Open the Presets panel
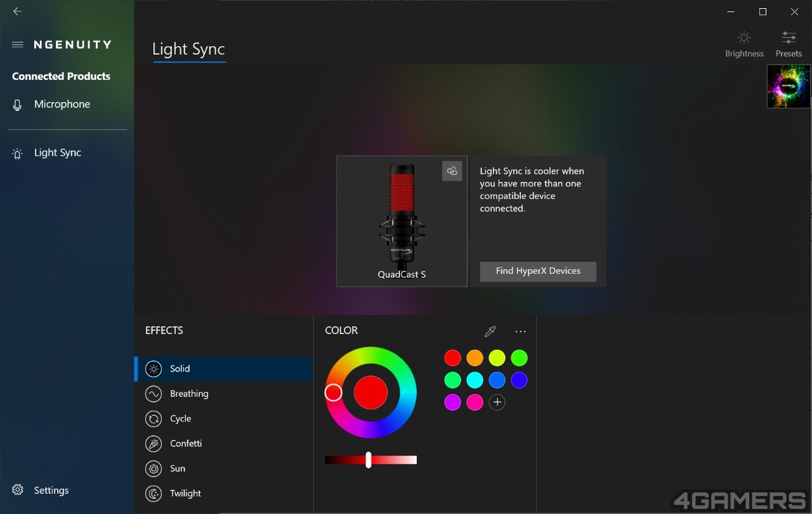The width and height of the screenshot is (812, 514). coord(789,44)
